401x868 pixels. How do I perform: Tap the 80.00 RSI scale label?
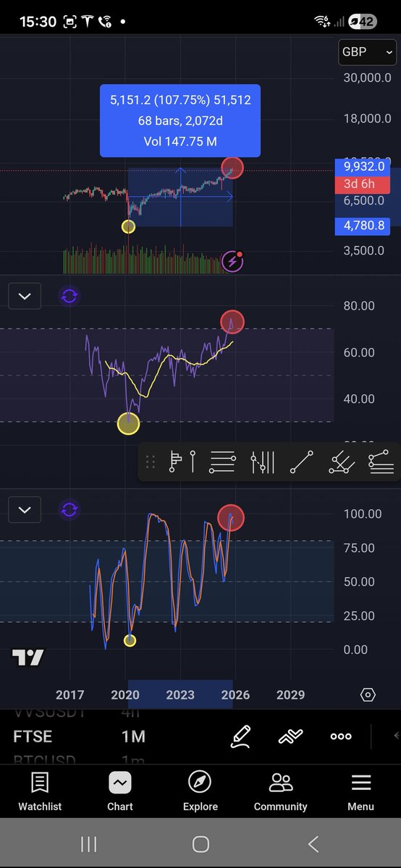tap(358, 306)
